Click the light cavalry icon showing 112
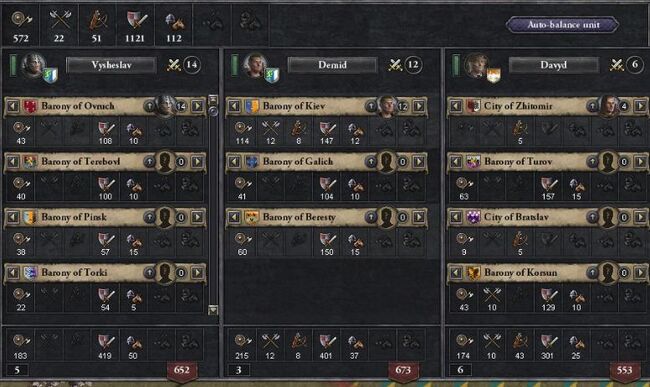 [x=175, y=20]
